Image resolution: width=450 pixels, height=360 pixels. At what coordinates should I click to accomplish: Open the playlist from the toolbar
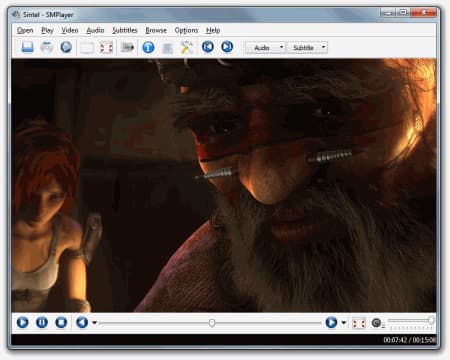click(x=167, y=48)
